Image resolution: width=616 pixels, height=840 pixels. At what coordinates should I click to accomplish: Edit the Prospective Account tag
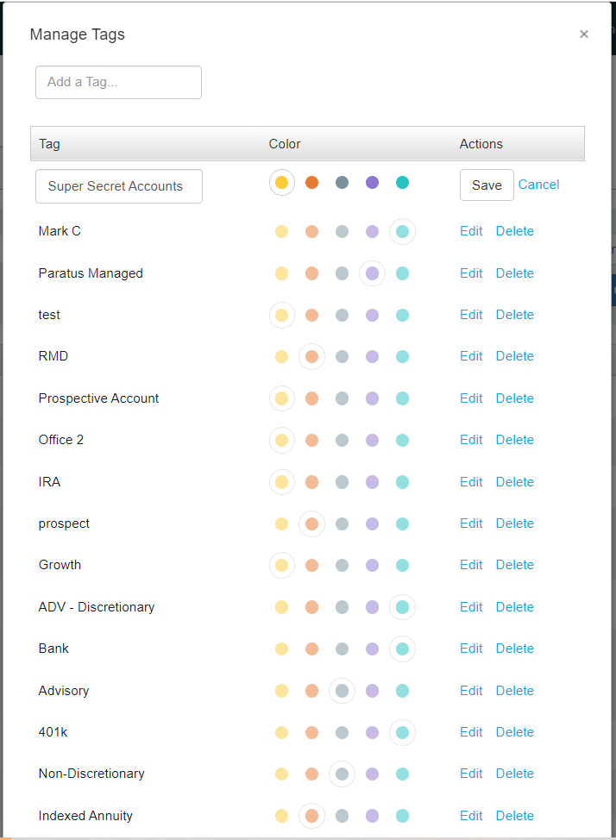[x=471, y=398]
